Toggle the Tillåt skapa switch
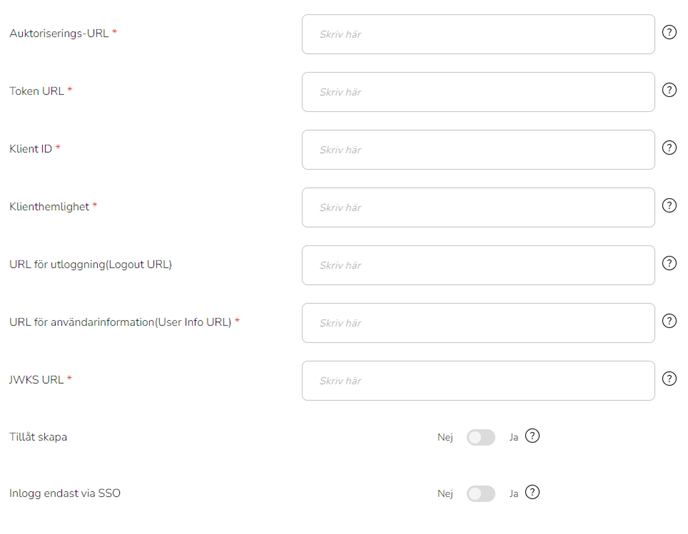This screenshot has height=534, width=688. point(481,437)
